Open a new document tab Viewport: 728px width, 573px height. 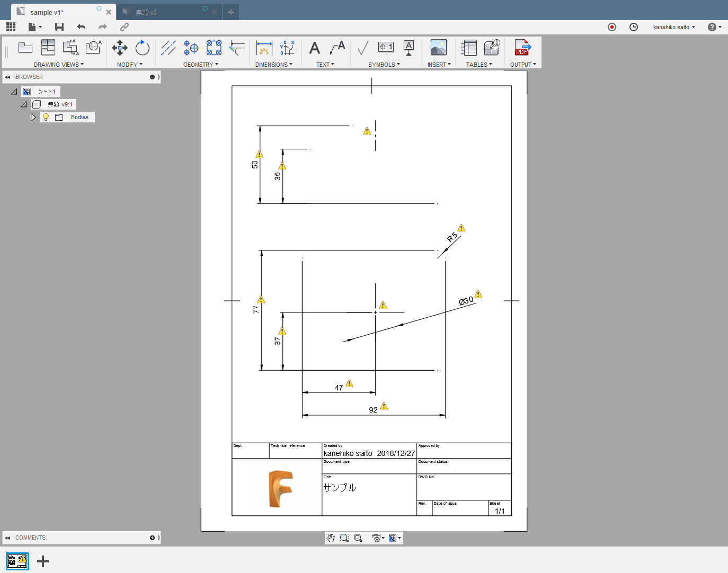coord(231,12)
